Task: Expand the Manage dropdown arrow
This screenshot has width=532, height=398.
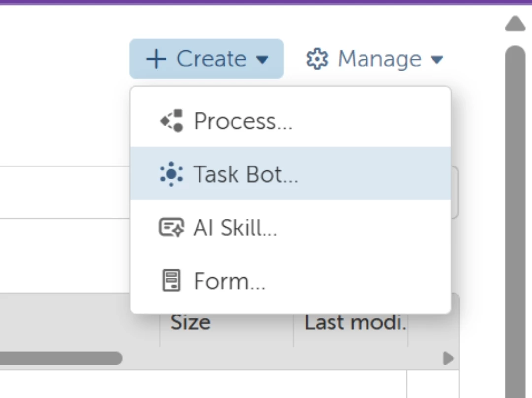Action: [x=436, y=60]
